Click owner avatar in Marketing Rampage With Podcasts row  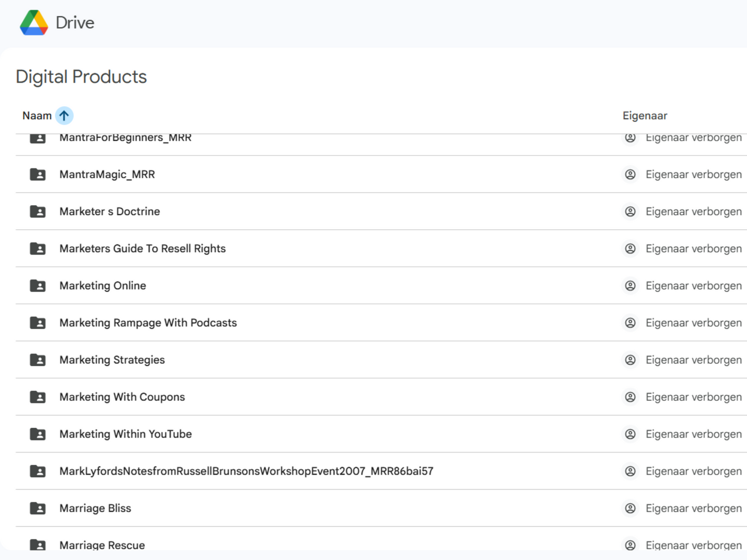pos(630,323)
